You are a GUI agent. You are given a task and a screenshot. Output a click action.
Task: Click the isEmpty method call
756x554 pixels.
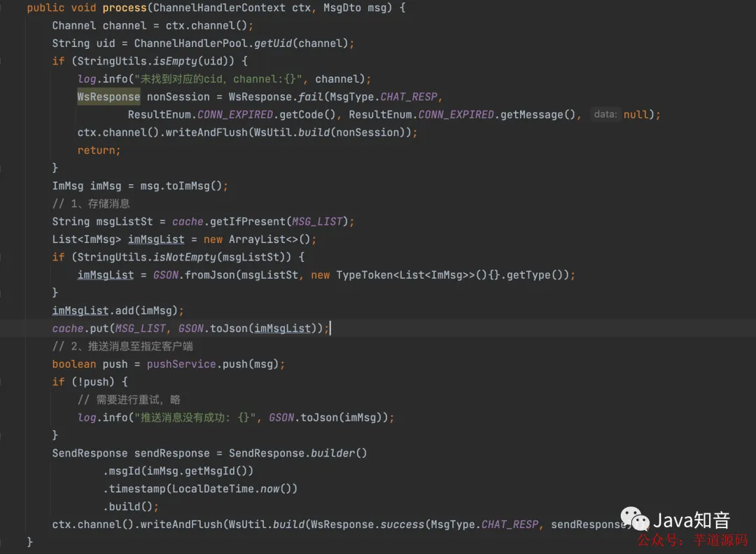(175, 62)
